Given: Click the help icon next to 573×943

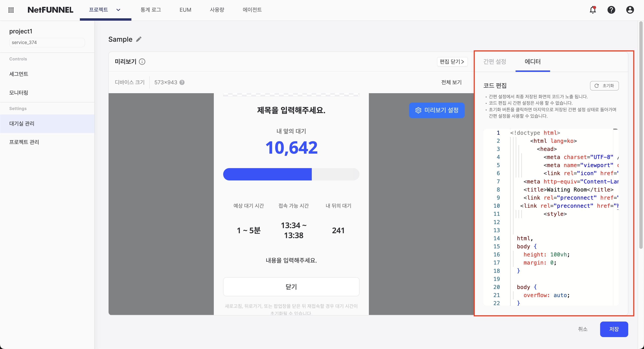Looking at the screenshot, I should tap(182, 82).
